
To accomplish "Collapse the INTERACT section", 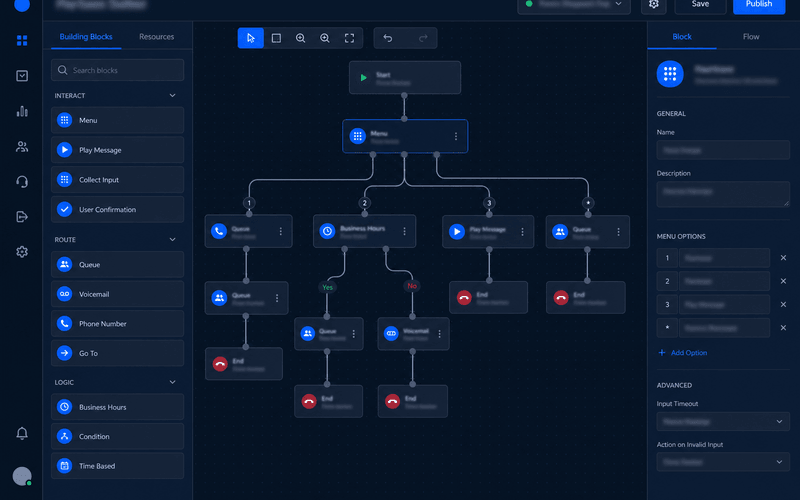I will [172, 95].
